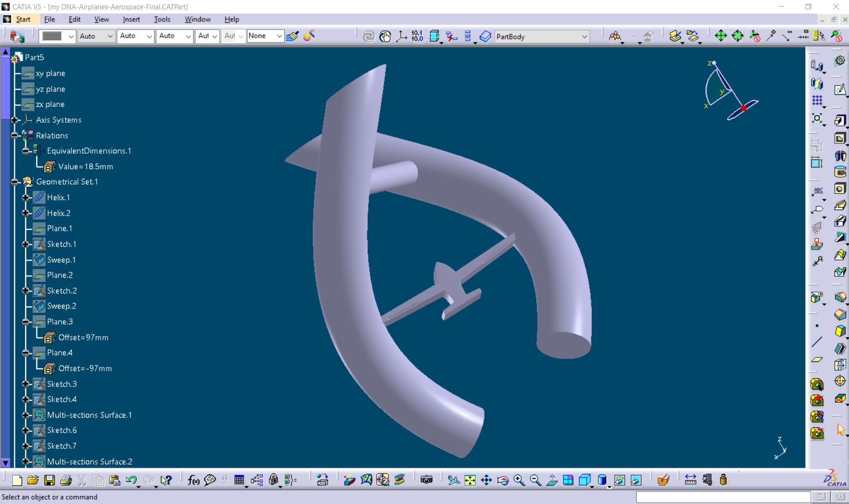This screenshot has height=504, width=849.
Task: Click the Select arrow cursor icon
Action: click(x=841, y=429)
